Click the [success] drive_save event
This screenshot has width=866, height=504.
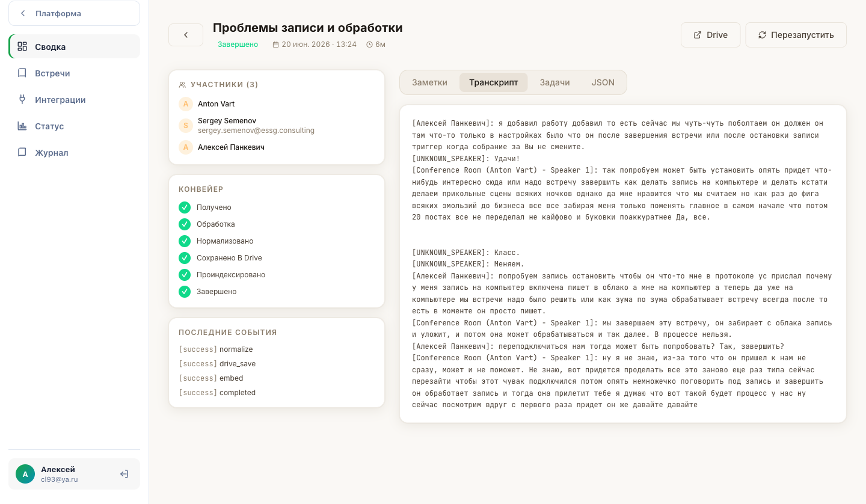coord(217,364)
